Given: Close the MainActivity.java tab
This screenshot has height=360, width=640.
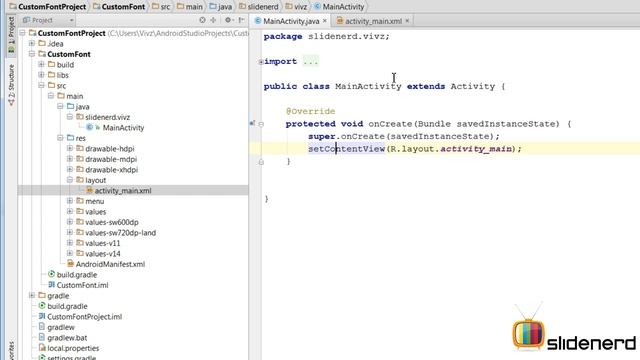Looking at the screenshot, I should tap(325, 21).
